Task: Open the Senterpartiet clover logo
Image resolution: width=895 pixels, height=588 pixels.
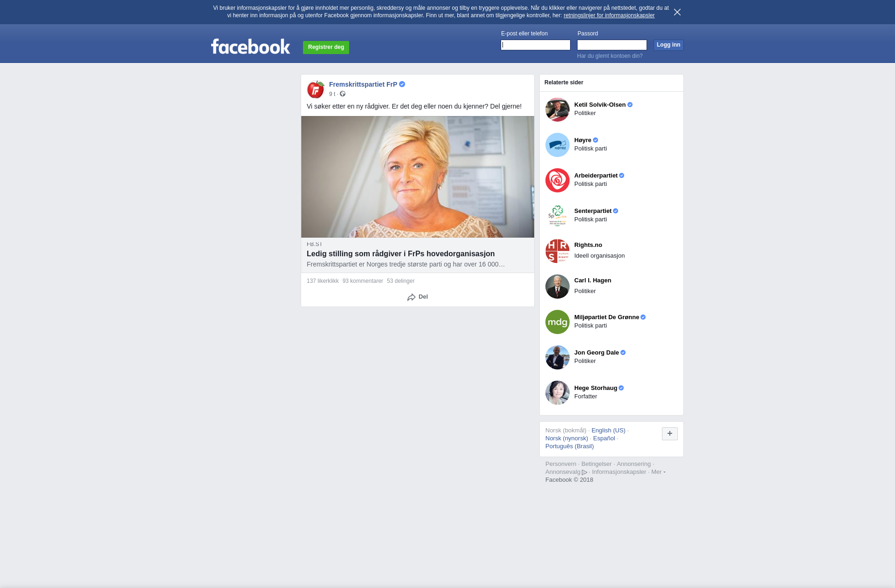Action: [x=558, y=216]
